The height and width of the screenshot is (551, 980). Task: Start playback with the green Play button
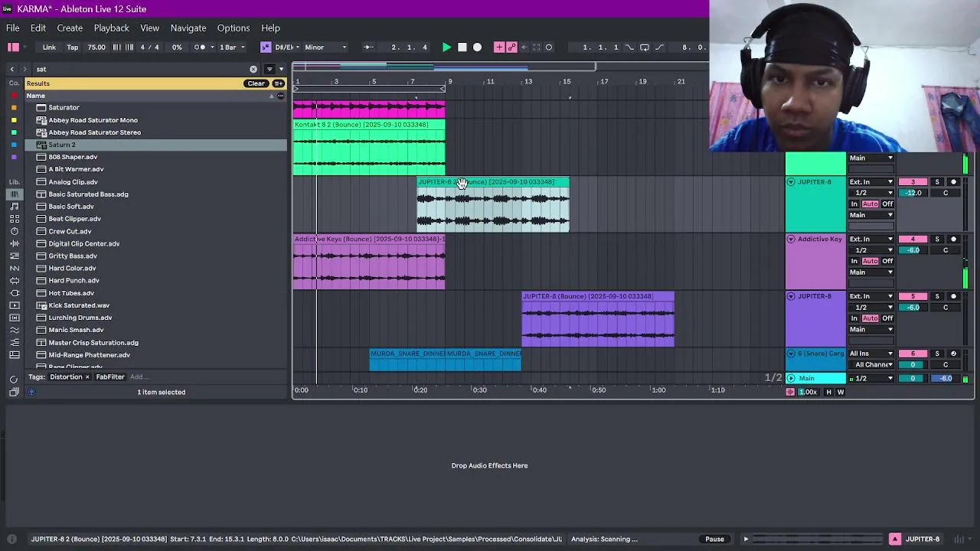point(446,47)
